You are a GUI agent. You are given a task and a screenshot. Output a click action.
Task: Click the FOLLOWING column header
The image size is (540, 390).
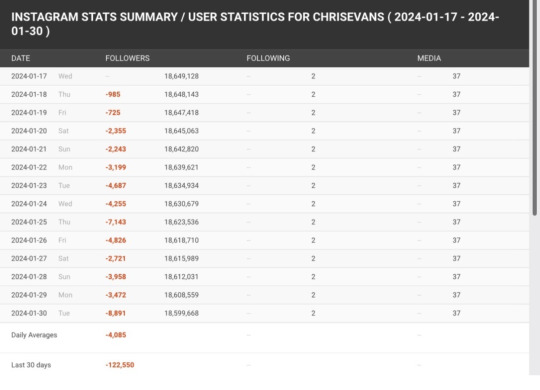click(x=268, y=58)
